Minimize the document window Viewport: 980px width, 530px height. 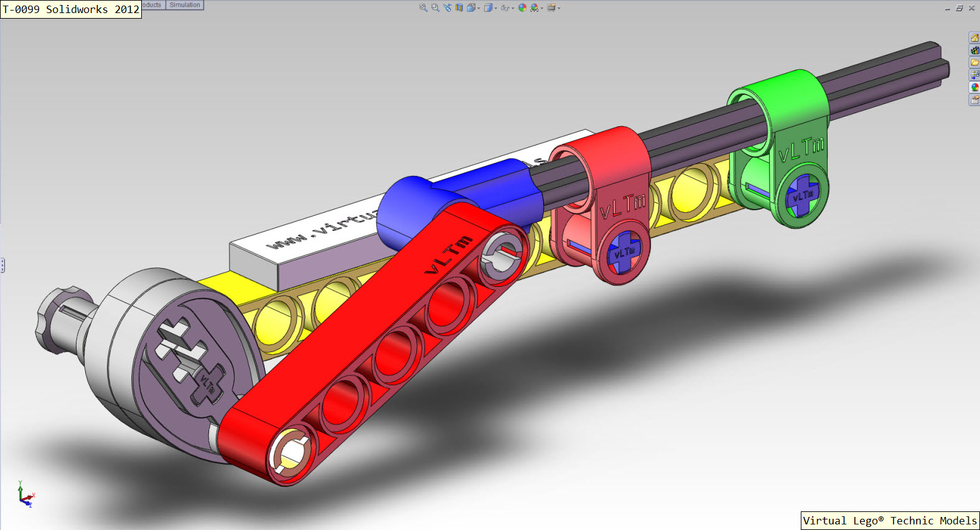(x=948, y=9)
